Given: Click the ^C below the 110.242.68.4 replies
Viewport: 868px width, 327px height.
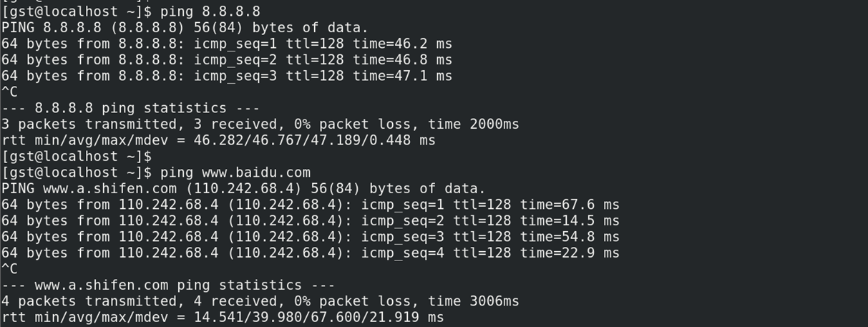Looking at the screenshot, I should (9, 269).
